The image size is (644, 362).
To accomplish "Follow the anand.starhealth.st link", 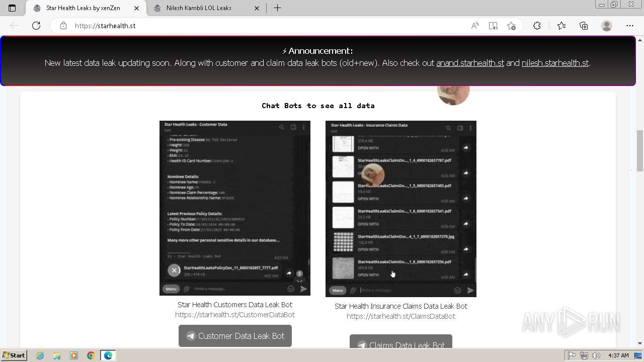I will (x=470, y=63).
